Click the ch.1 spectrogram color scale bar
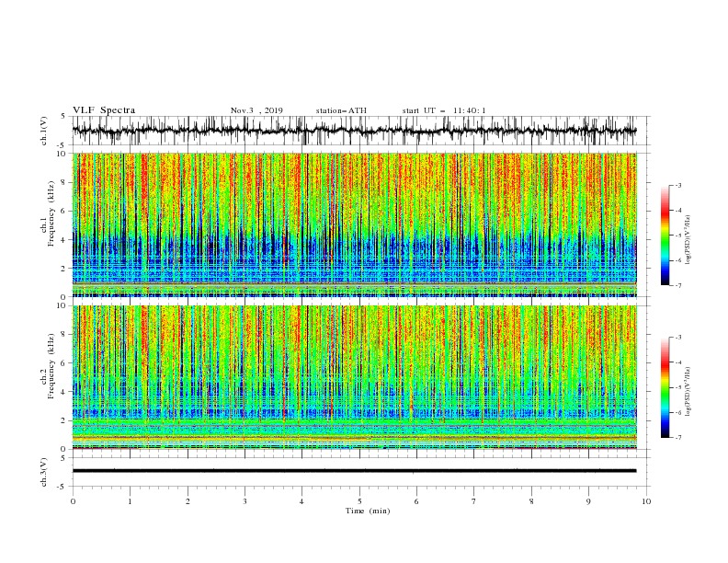Image resolution: width=728 pixels, height=563 pixels. pyautogui.click(x=665, y=236)
